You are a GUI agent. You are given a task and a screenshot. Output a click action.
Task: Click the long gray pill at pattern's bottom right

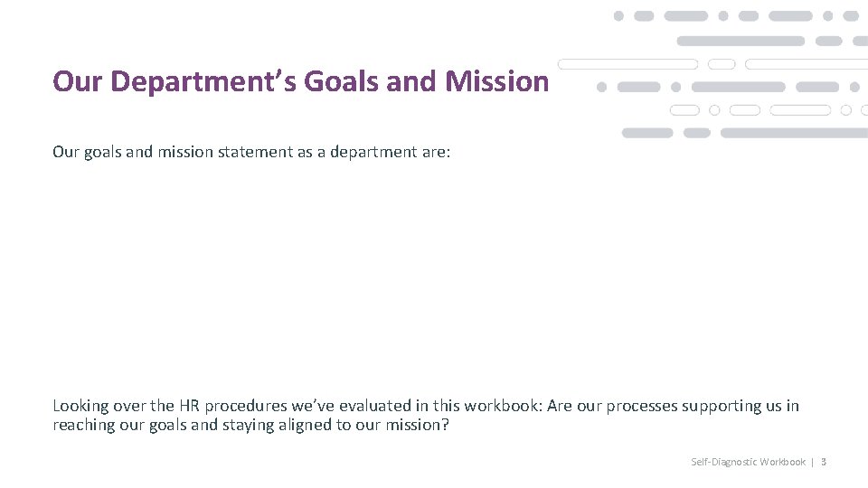click(x=794, y=133)
